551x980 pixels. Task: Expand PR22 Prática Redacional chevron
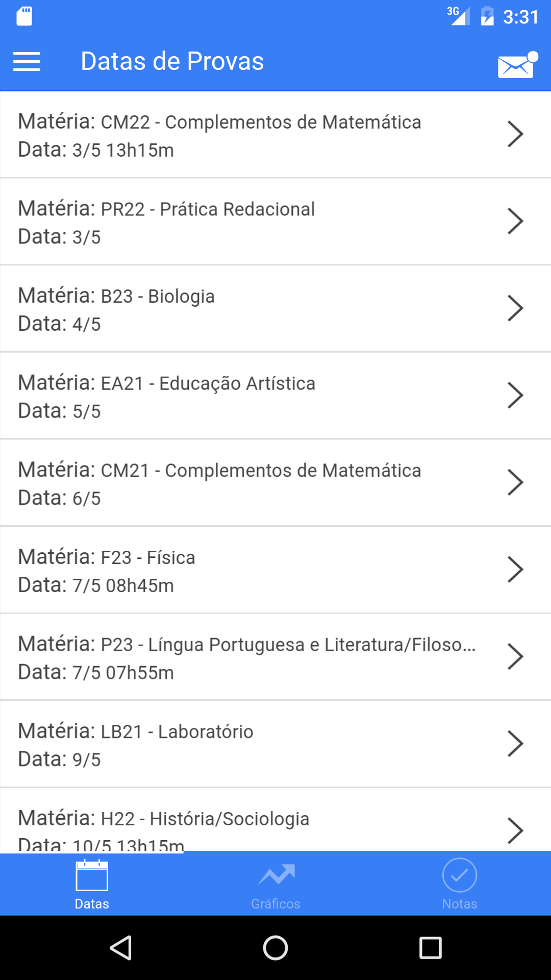click(x=515, y=221)
